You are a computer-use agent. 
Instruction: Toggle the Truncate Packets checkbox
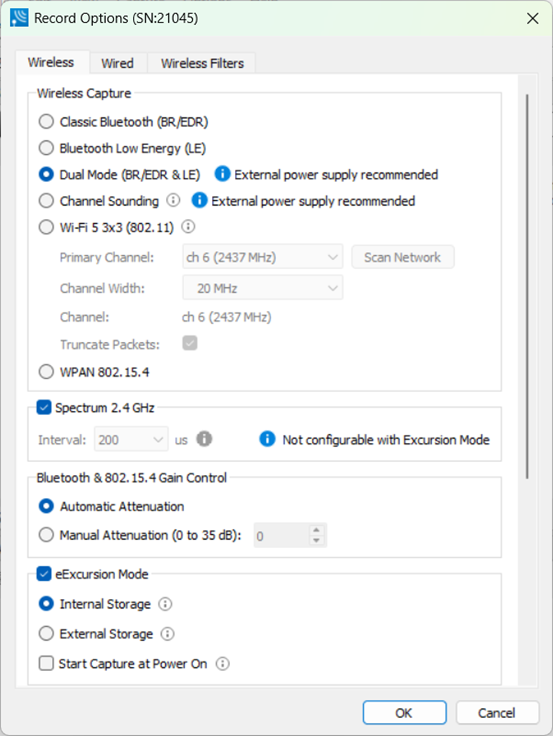click(x=190, y=344)
